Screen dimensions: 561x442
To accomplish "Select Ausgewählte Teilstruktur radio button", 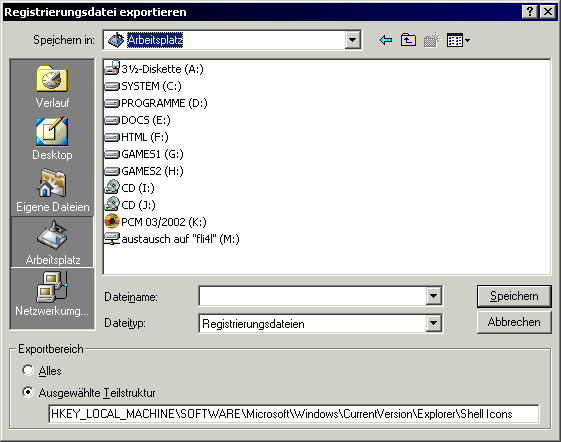I will (x=28, y=392).
